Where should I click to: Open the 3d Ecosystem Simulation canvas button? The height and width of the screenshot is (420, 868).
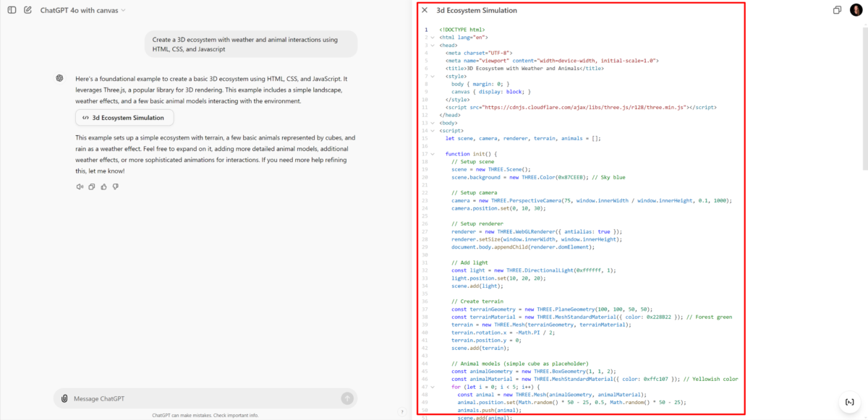(x=124, y=117)
